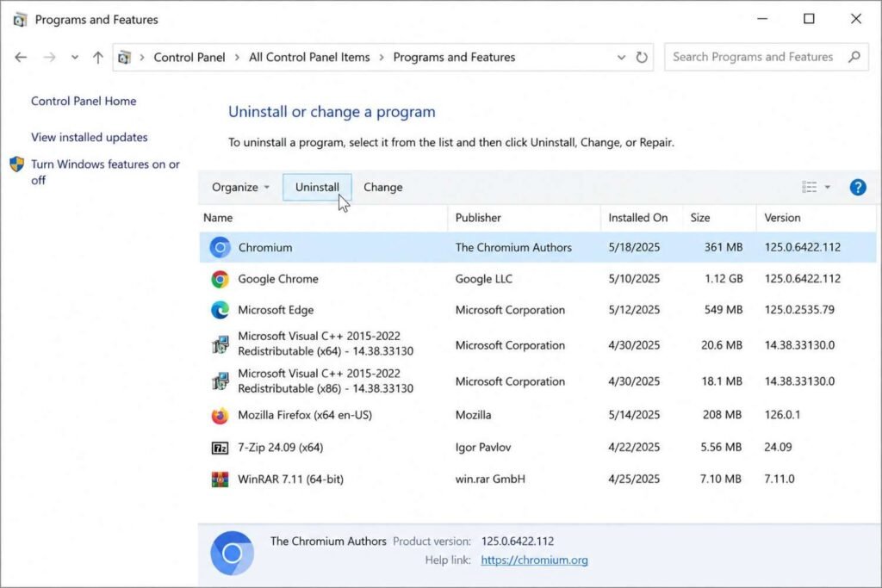The height and width of the screenshot is (588, 882).
Task: Click the Microsoft Edge icon in the list
Action: coord(220,310)
